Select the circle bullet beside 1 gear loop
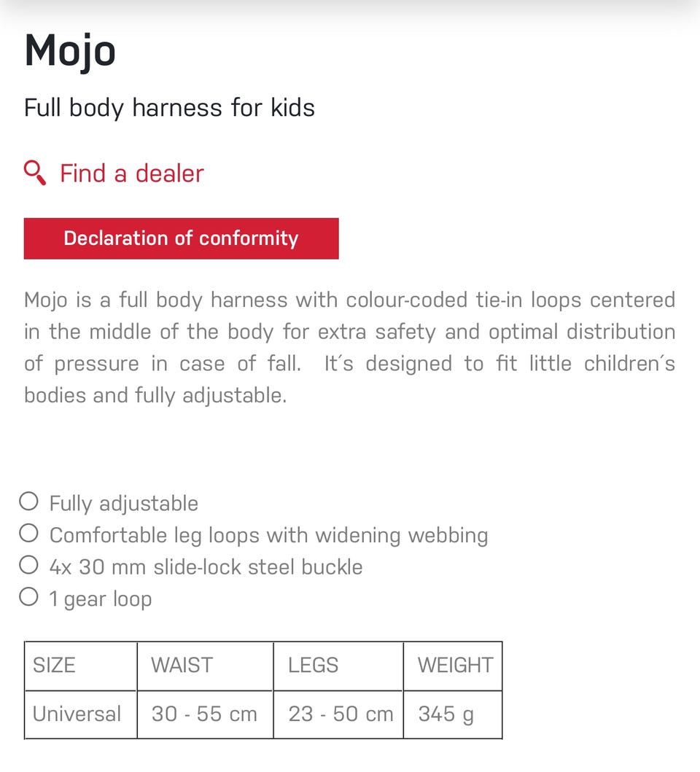 tap(28, 597)
